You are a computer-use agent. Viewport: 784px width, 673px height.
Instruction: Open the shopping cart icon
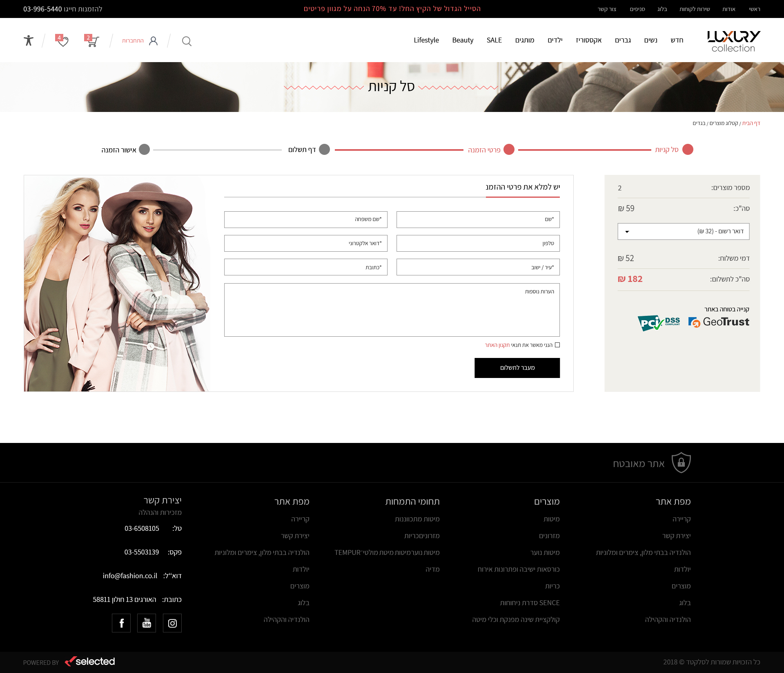(92, 41)
